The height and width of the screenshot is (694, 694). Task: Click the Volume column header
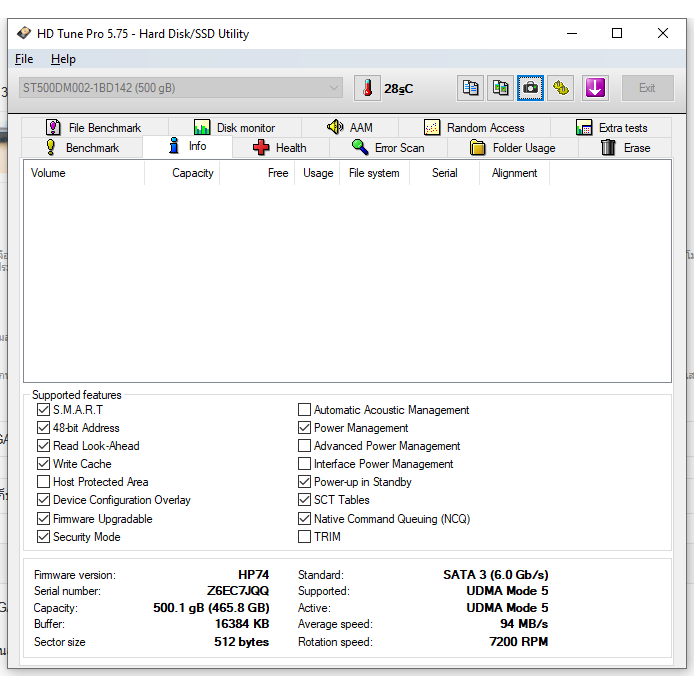[x=48, y=173]
